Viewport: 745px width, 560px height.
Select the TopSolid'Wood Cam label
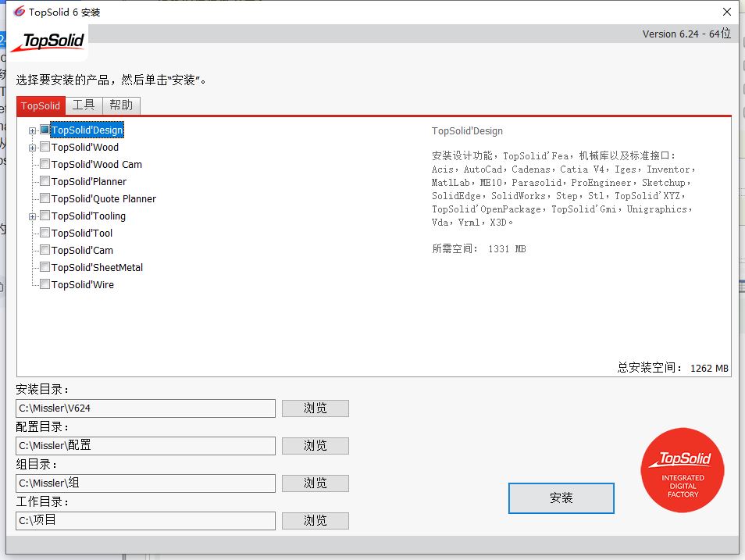97,165
